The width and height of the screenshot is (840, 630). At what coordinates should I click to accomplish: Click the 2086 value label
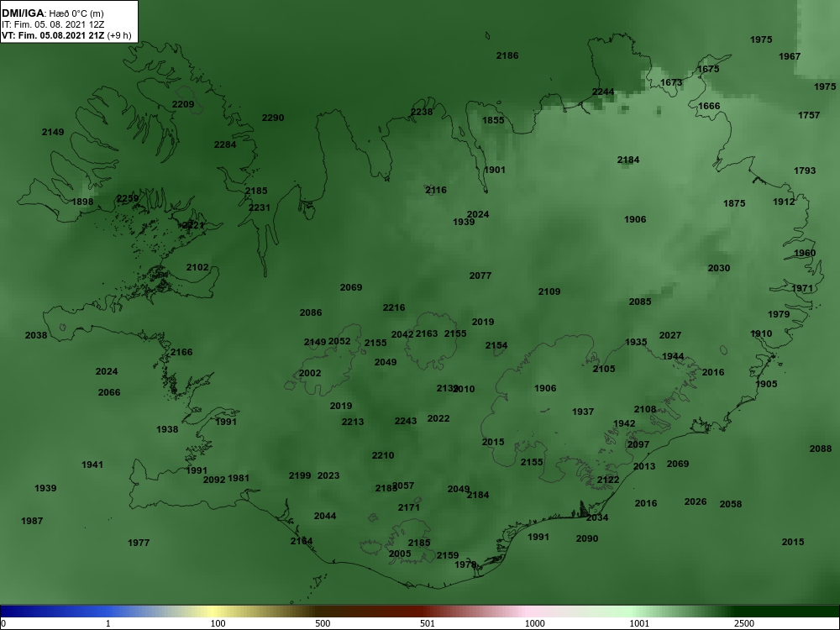pyautogui.click(x=311, y=312)
